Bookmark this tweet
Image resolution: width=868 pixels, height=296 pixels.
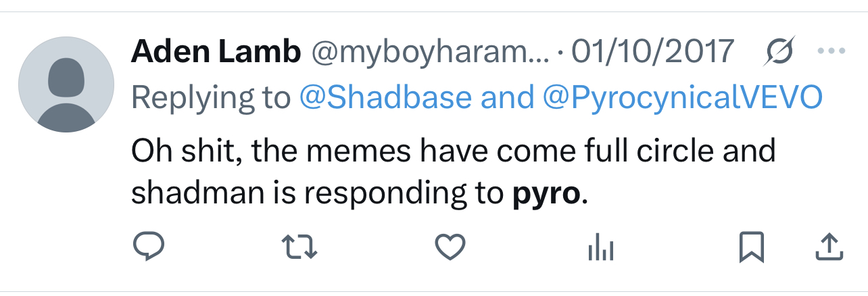[x=752, y=247]
